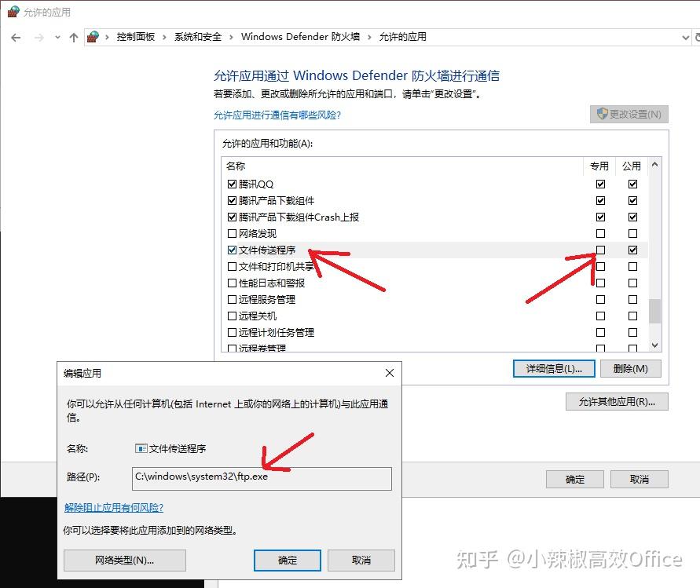Image resolution: width=700 pixels, height=588 pixels.
Task: Select 腾讯产品下载组件Crash上报 row text
Action: point(299,217)
